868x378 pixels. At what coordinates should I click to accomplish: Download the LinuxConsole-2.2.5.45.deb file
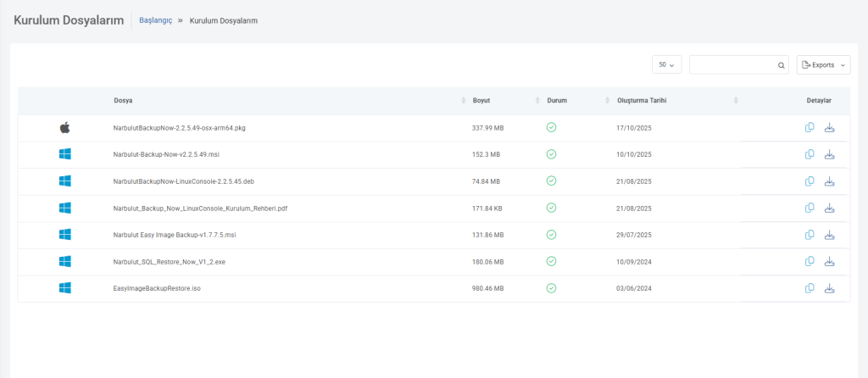830,181
